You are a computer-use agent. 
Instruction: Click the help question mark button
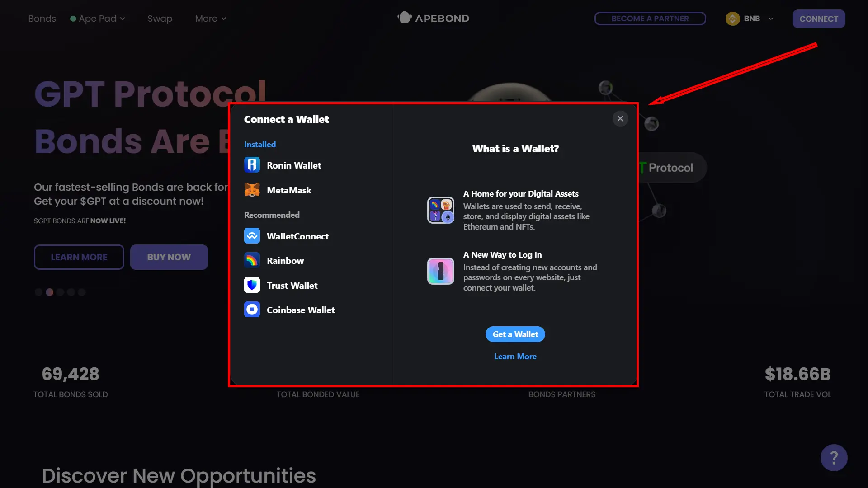(x=834, y=457)
